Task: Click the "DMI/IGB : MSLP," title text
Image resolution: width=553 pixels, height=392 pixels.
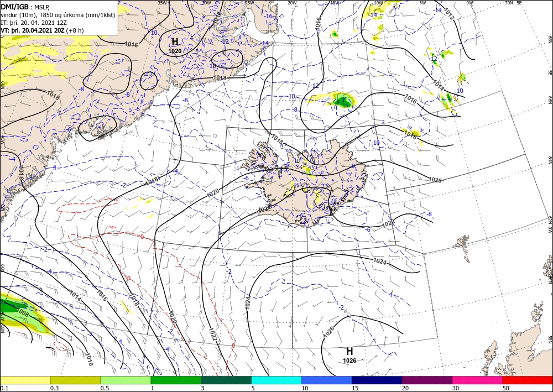Action: click(x=25, y=7)
